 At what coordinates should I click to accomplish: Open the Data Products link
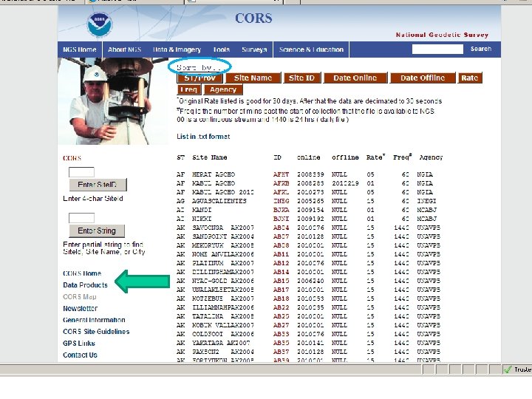(x=85, y=285)
